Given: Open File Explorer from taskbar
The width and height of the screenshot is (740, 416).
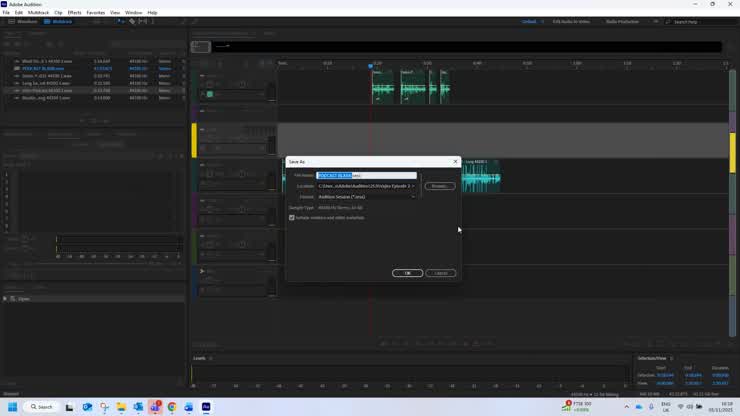Looking at the screenshot, I should point(121,407).
